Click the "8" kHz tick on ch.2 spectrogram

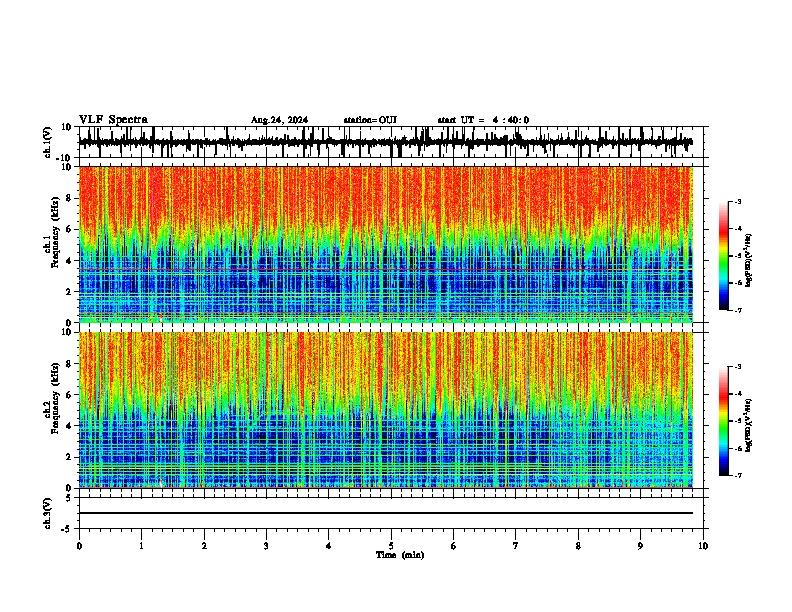point(70,363)
